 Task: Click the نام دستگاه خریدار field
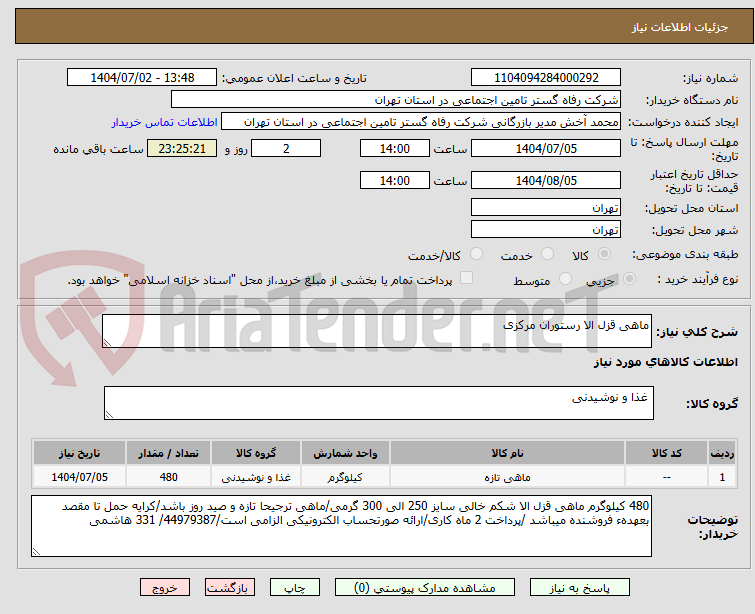click(x=395, y=100)
